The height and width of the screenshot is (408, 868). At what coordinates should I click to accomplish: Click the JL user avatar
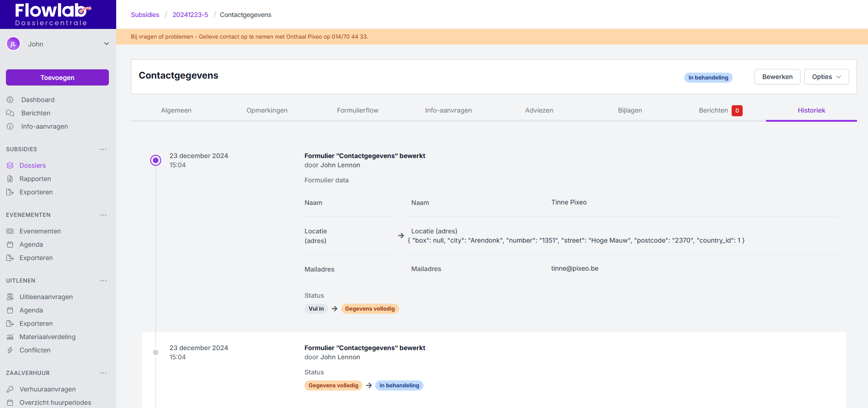pyautogui.click(x=13, y=44)
